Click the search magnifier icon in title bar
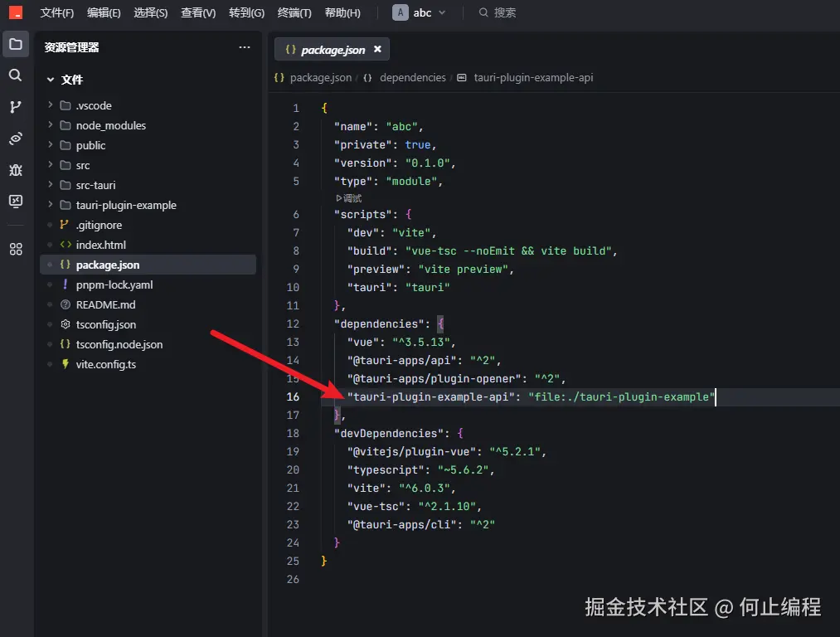The image size is (840, 637). pos(483,12)
